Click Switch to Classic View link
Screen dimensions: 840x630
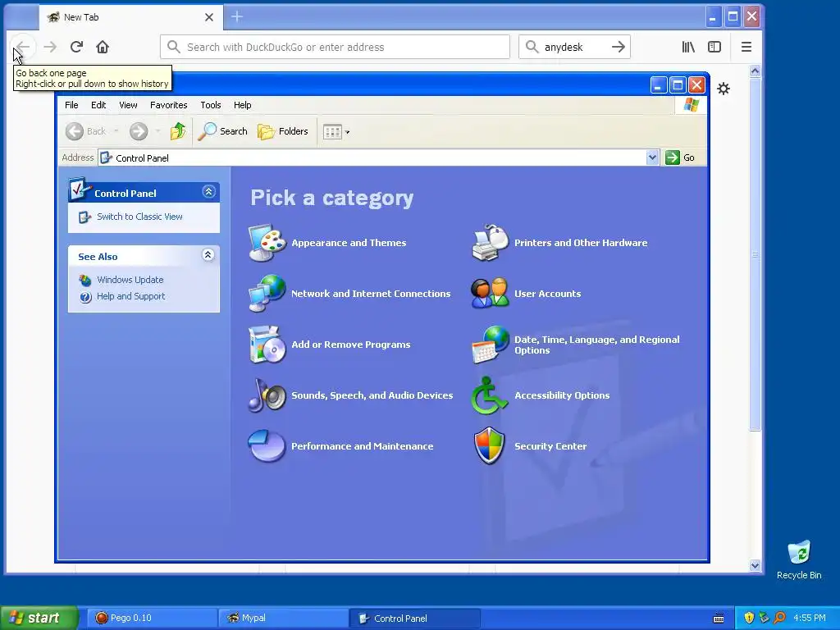click(x=139, y=217)
